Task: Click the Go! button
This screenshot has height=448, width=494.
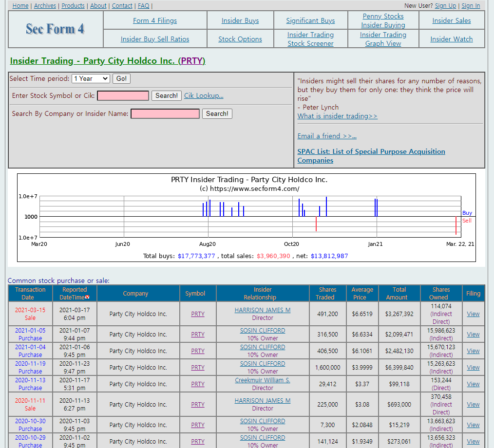Action: point(121,79)
